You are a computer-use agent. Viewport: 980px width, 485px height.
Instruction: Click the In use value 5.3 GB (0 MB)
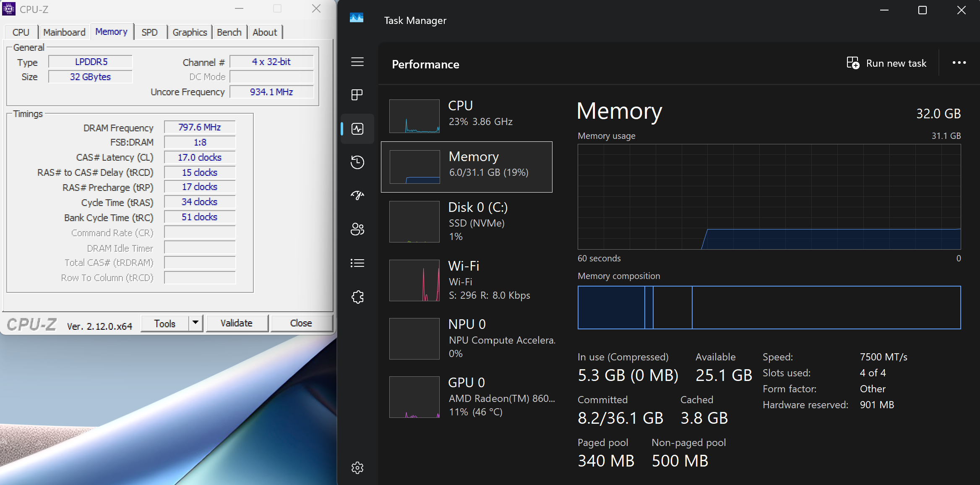point(628,375)
